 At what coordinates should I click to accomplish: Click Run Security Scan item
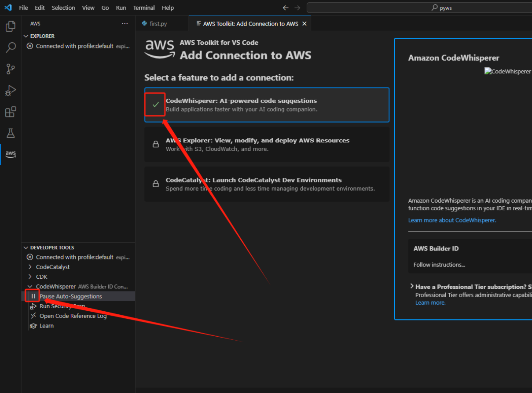pyautogui.click(x=62, y=306)
